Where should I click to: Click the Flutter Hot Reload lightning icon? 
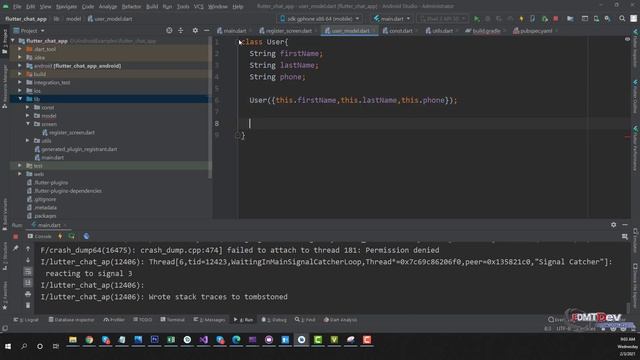[x=521, y=19]
